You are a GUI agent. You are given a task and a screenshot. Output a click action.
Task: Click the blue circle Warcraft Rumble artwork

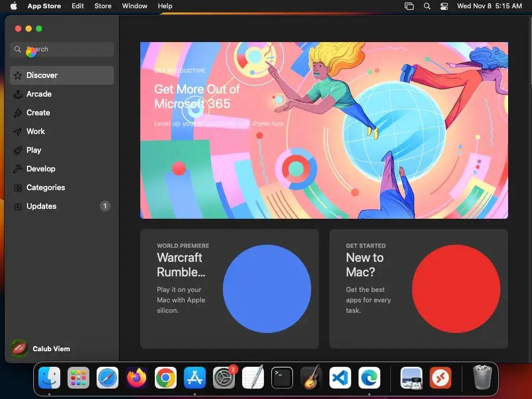(267, 289)
